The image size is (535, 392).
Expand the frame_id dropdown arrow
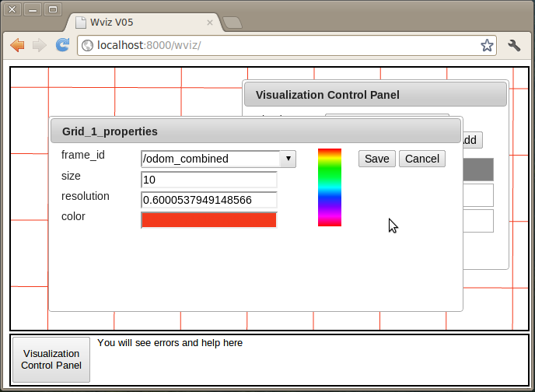tap(288, 159)
